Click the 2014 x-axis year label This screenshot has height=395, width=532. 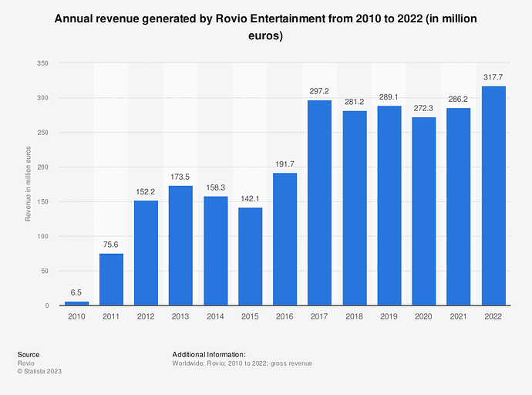pyautogui.click(x=215, y=317)
